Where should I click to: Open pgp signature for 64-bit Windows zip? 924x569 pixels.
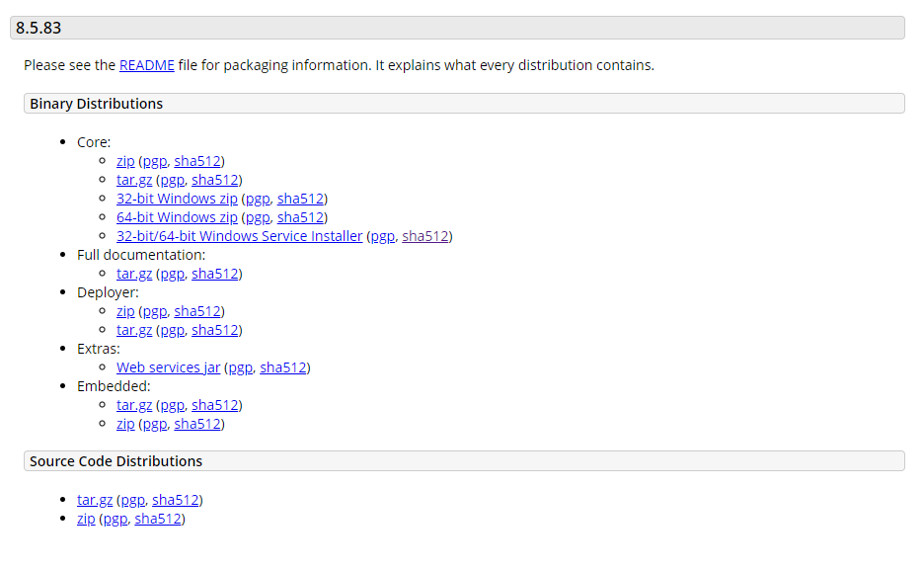coord(258,217)
